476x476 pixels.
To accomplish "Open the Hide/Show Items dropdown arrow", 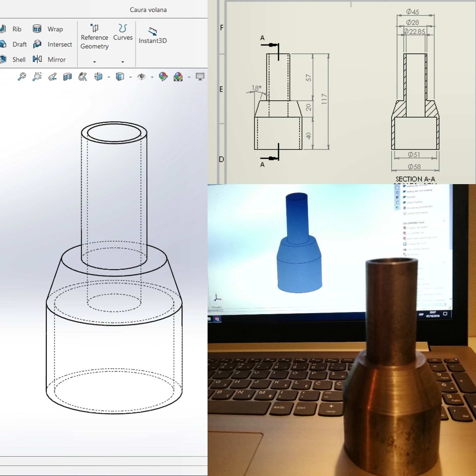I will tap(152, 77).
